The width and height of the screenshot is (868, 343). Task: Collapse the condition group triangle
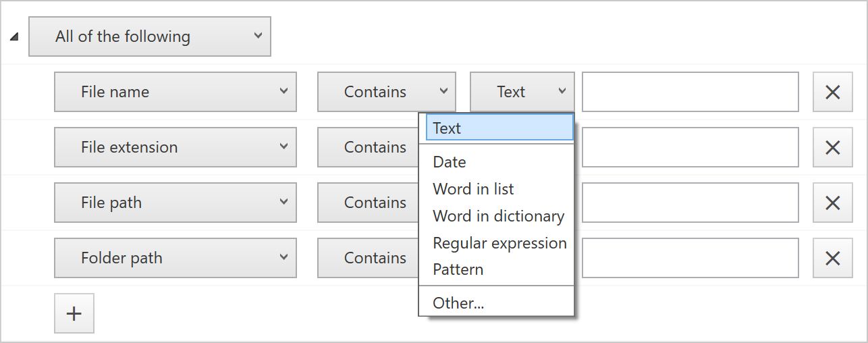click(14, 37)
